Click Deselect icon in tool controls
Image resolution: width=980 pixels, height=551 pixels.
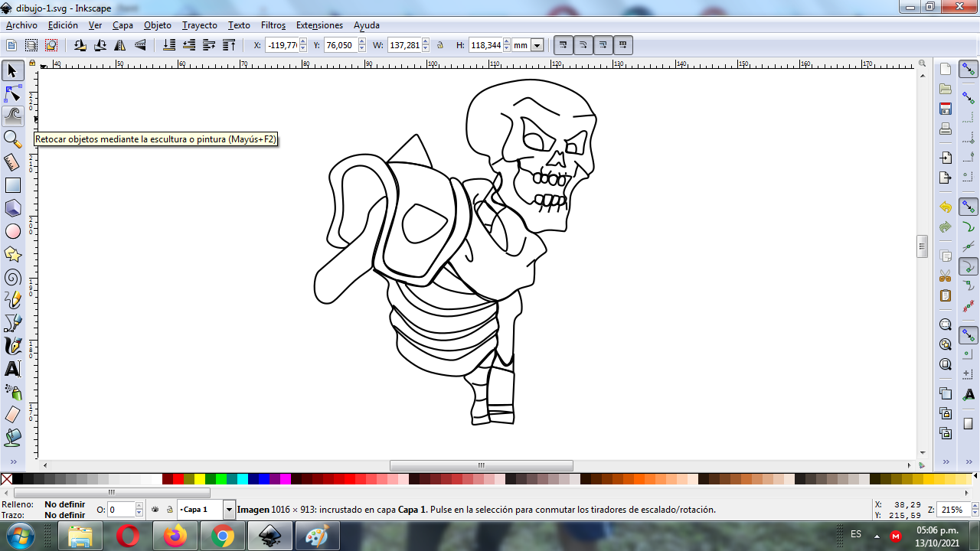[51, 45]
